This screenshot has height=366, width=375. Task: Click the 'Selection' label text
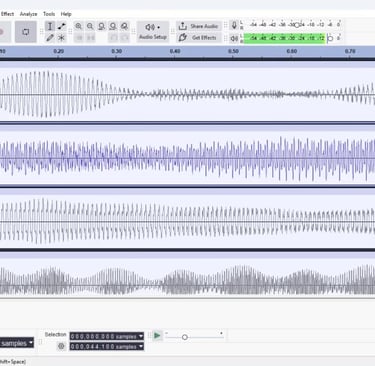pyautogui.click(x=56, y=334)
